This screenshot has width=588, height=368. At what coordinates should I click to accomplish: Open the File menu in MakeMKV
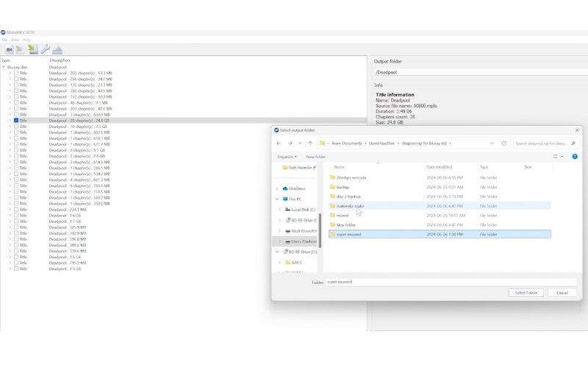click(x=4, y=40)
